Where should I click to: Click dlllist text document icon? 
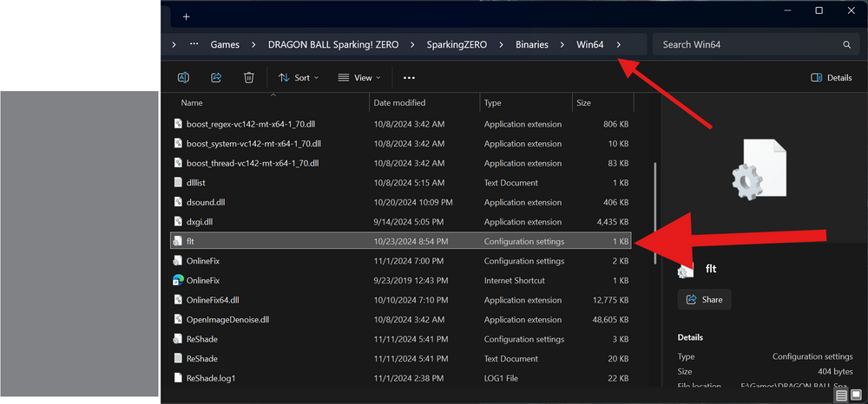point(178,182)
